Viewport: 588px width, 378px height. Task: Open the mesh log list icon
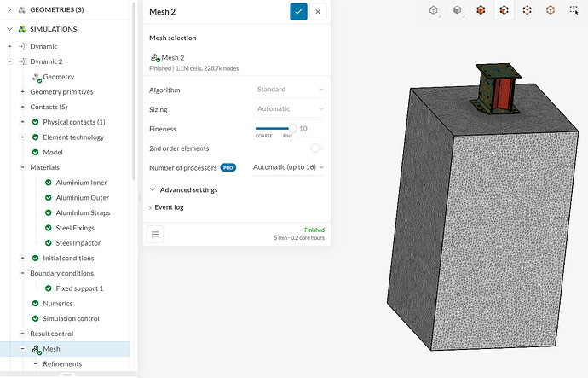pyautogui.click(x=155, y=235)
